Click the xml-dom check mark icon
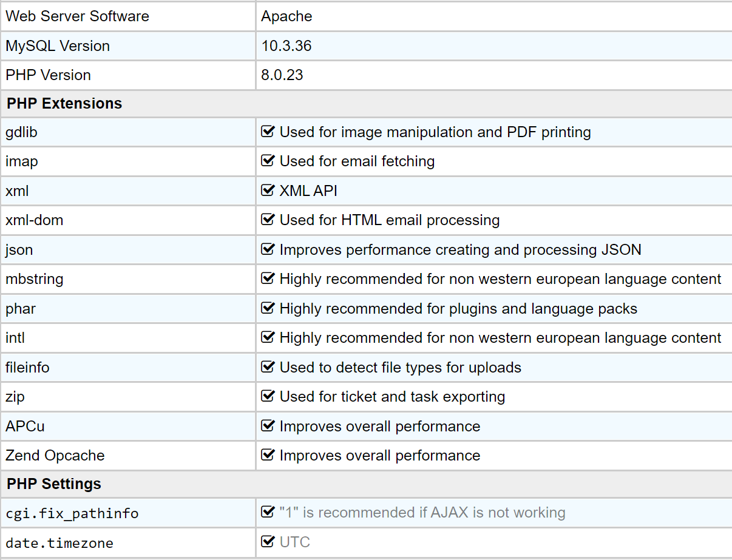The height and width of the screenshot is (560, 732). coord(268,220)
